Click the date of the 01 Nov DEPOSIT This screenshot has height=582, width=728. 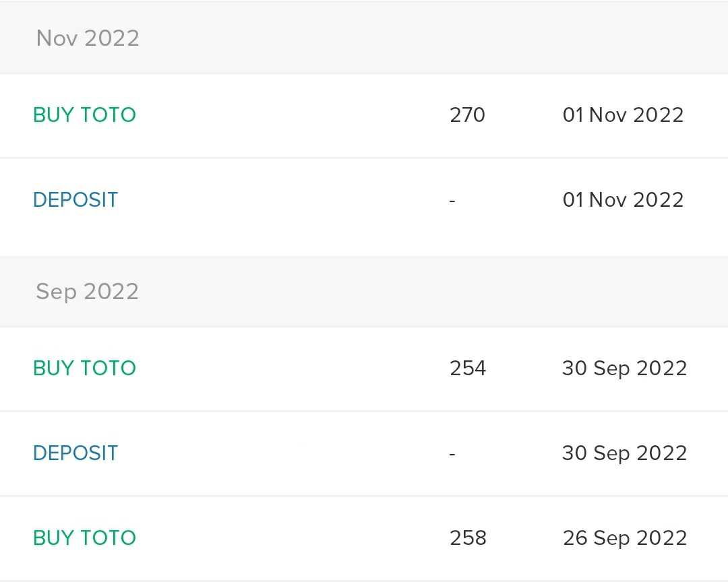pyautogui.click(x=623, y=200)
